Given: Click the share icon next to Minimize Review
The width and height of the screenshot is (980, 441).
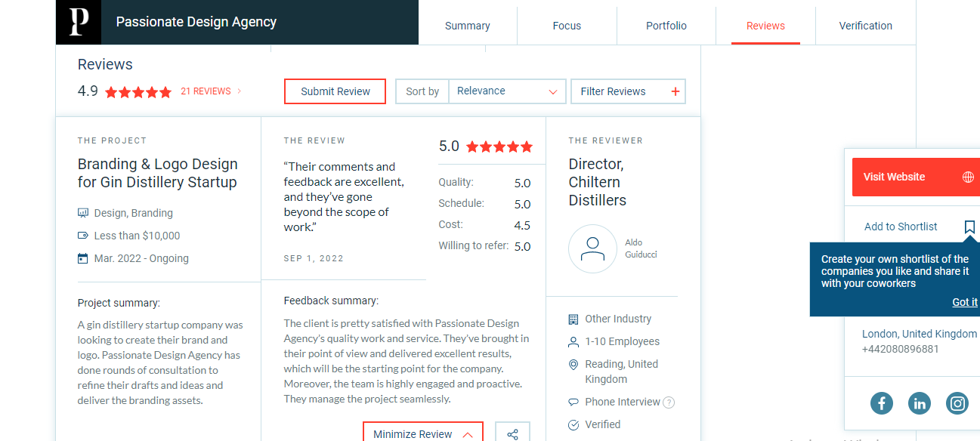Looking at the screenshot, I should 512,434.
